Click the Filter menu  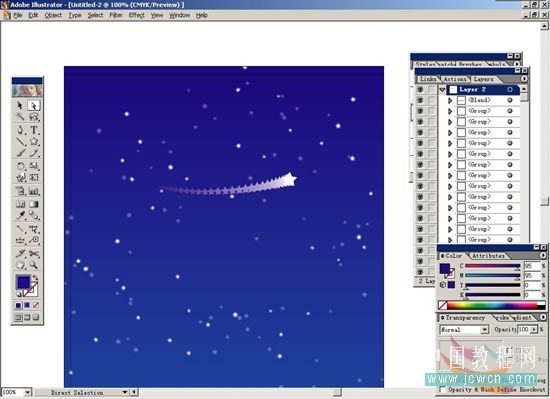point(116,15)
